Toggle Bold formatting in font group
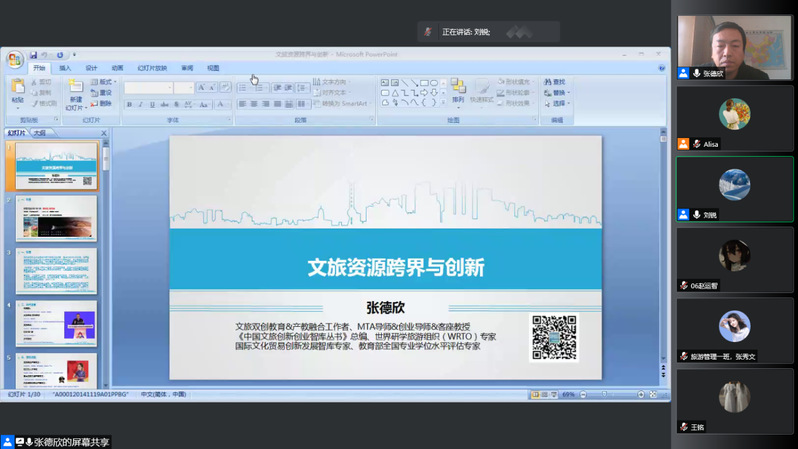 (129, 104)
